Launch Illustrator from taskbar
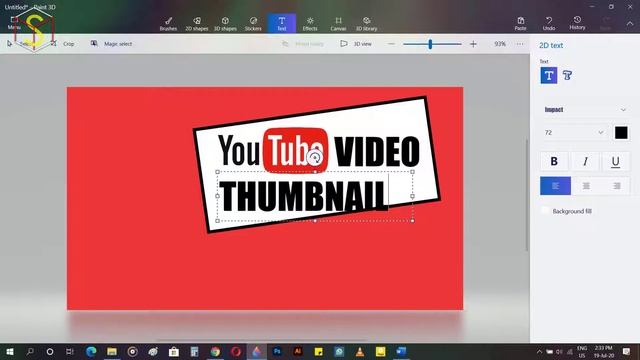This screenshot has height=360, width=640. tap(298, 351)
